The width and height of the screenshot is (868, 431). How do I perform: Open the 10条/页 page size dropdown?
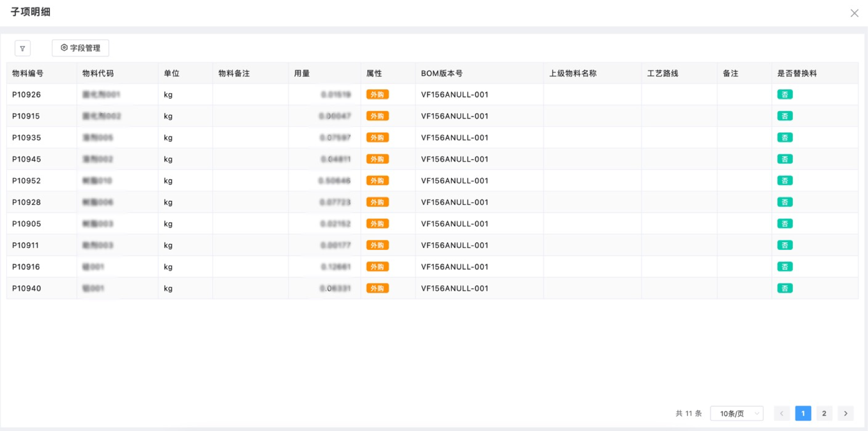point(737,414)
